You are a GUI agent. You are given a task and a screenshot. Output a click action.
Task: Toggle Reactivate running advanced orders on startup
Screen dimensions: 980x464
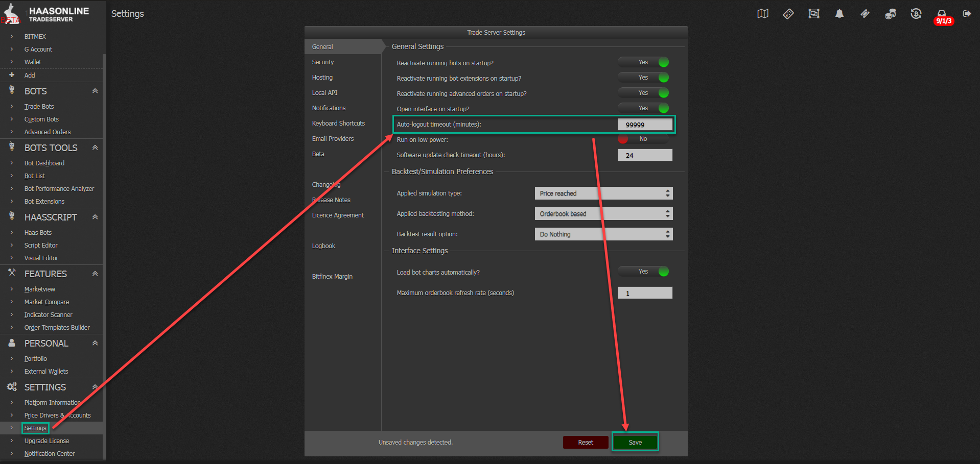tap(644, 93)
